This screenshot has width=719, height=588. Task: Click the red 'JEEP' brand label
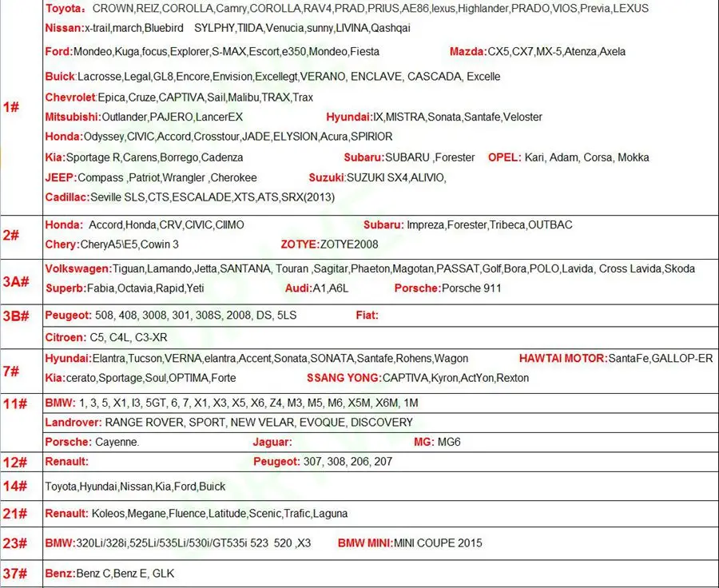click(60, 177)
